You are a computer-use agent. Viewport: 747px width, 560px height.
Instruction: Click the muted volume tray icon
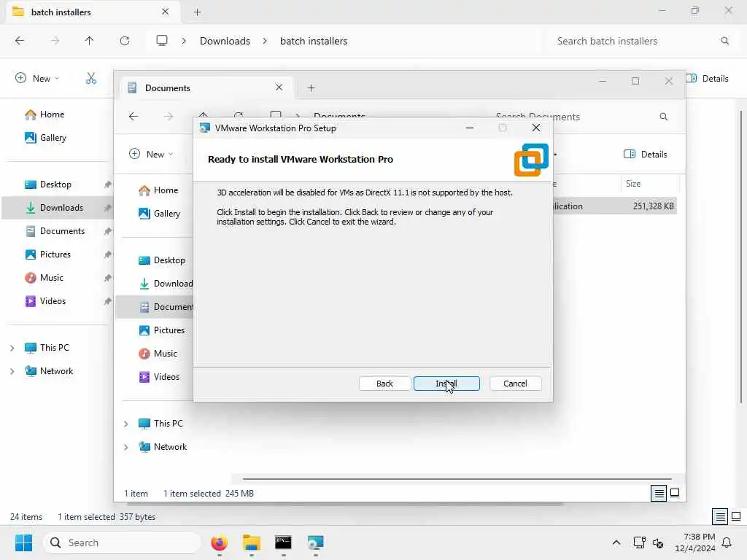(x=659, y=542)
